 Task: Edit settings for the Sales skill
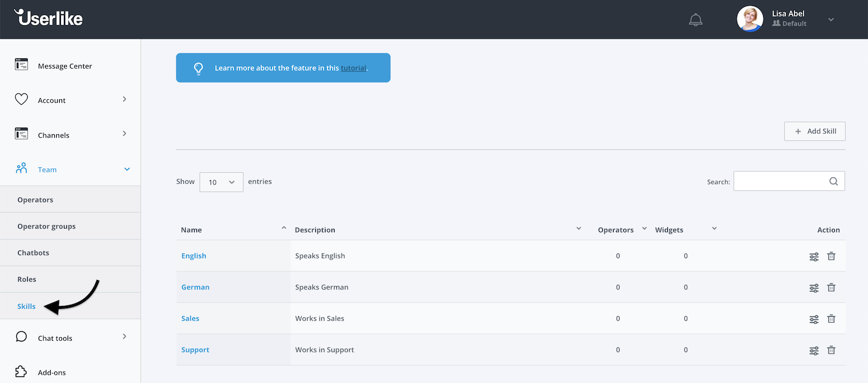814,319
